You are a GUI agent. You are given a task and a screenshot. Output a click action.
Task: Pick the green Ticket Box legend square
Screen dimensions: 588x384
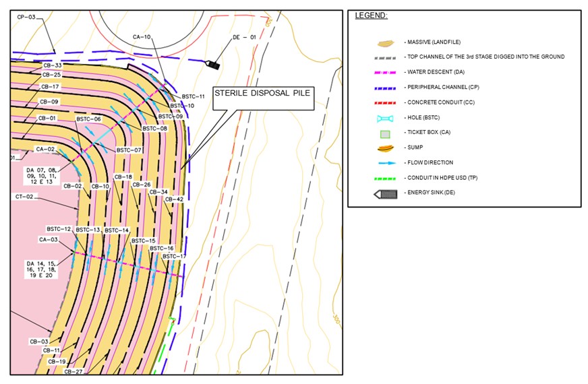coord(384,133)
